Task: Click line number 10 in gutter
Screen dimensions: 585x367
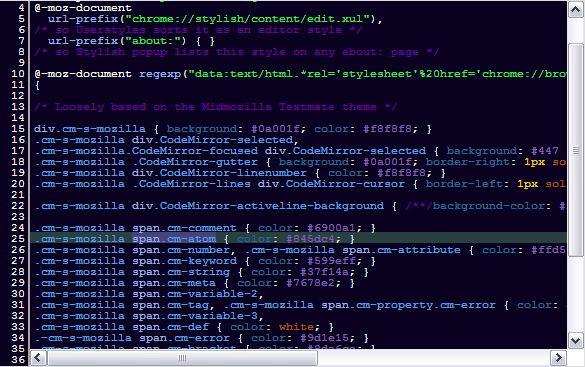Action: coord(18,74)
